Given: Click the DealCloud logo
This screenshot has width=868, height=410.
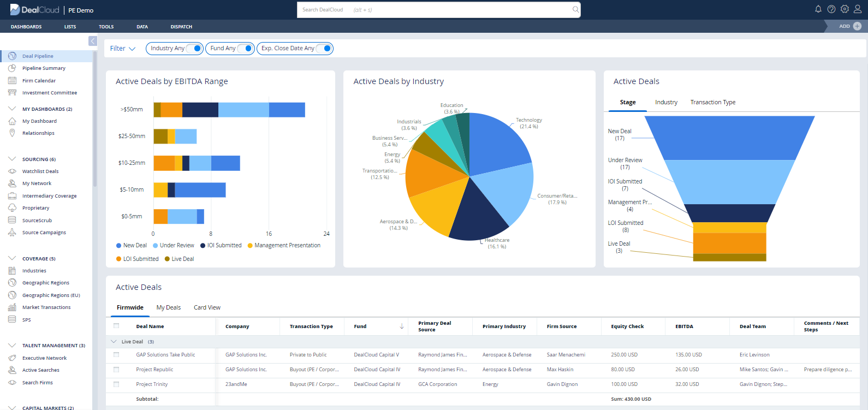Looking at the screenshot, I should point(34,10).
